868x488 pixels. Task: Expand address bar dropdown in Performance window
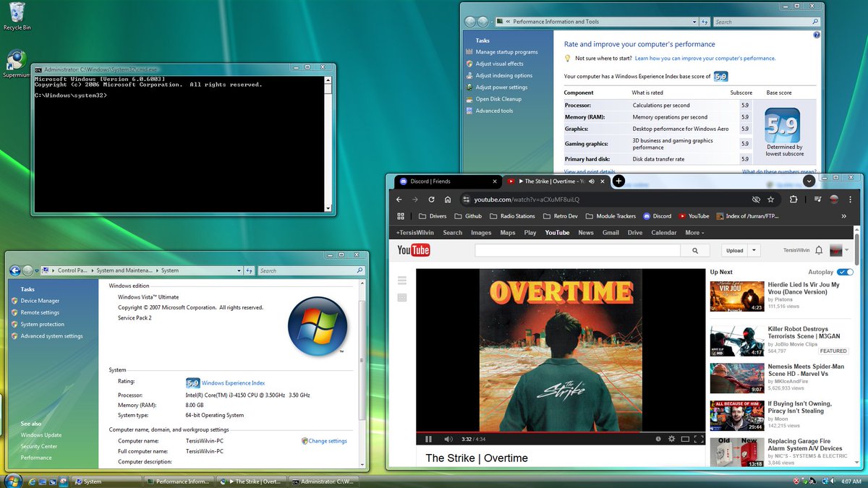(694, 22)
